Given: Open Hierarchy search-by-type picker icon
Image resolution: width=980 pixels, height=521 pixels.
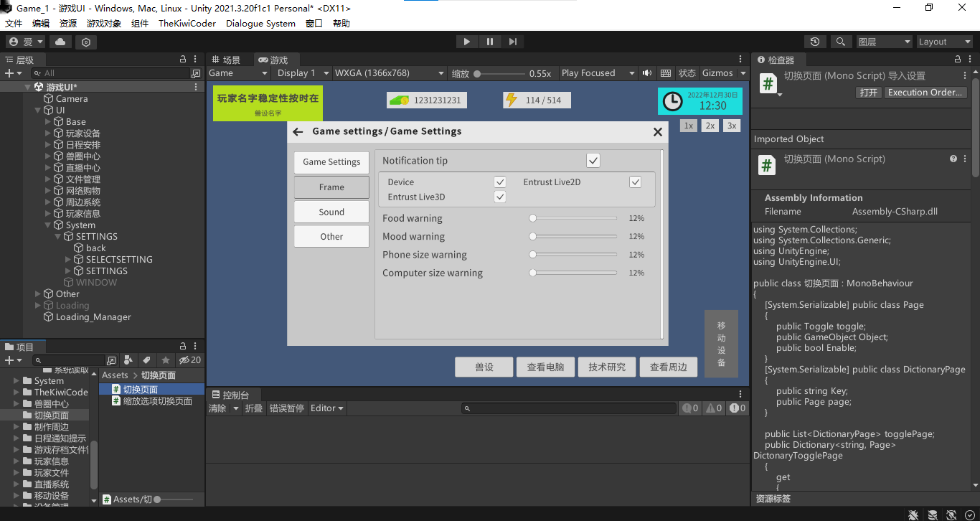Looking at the screenshot, I should pyautogui.click(x=196, y=73).
